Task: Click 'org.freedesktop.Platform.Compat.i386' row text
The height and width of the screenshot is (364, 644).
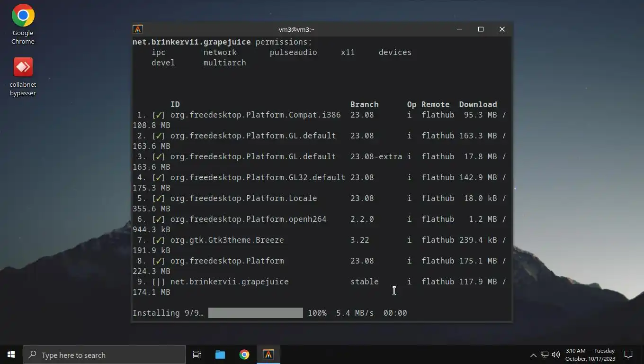Action: pyautogui.click(x=256, y=115)
